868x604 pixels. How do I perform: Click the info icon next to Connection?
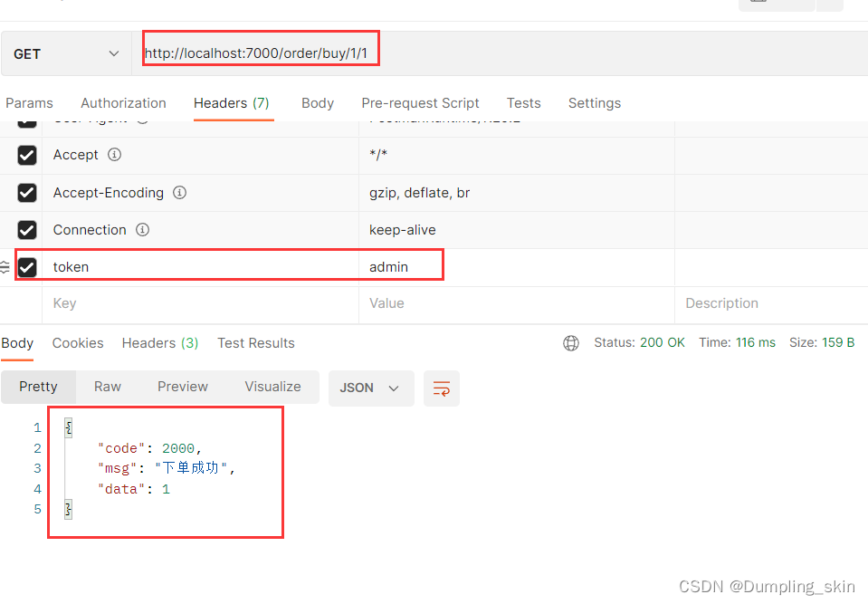[142, 229]
